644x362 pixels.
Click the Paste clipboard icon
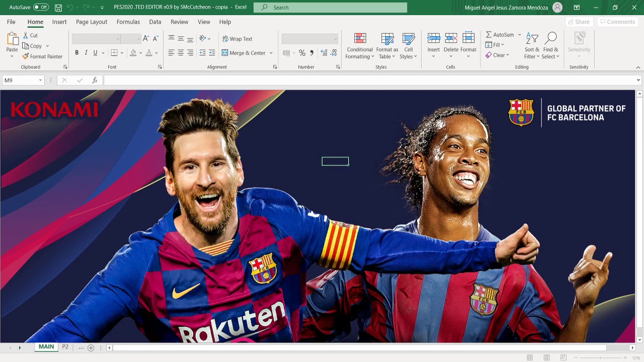pos(12,39)
